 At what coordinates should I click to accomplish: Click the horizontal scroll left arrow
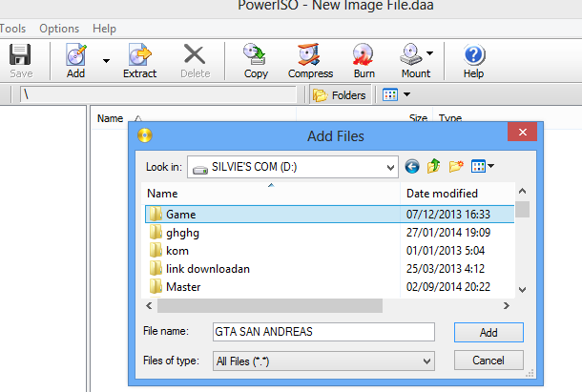149,306
